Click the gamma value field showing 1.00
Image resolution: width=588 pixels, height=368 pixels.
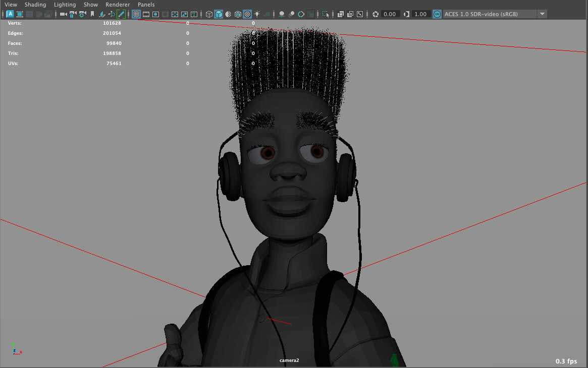coord(420,14)
